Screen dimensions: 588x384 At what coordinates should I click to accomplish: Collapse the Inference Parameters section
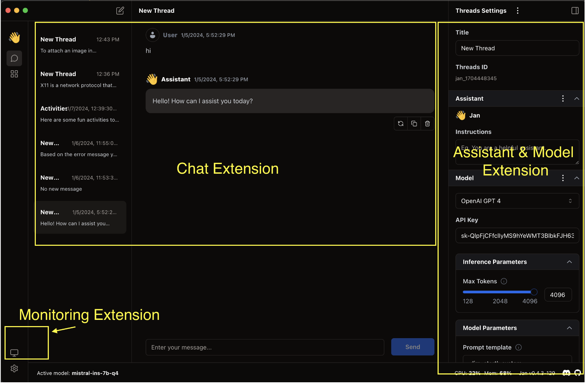coord(569,262)
